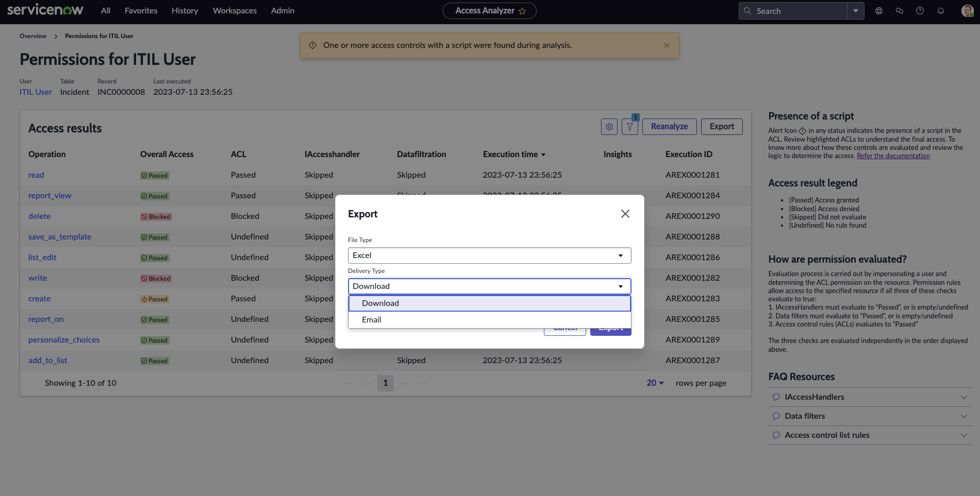Open the user profile avatar

point(968,11)
